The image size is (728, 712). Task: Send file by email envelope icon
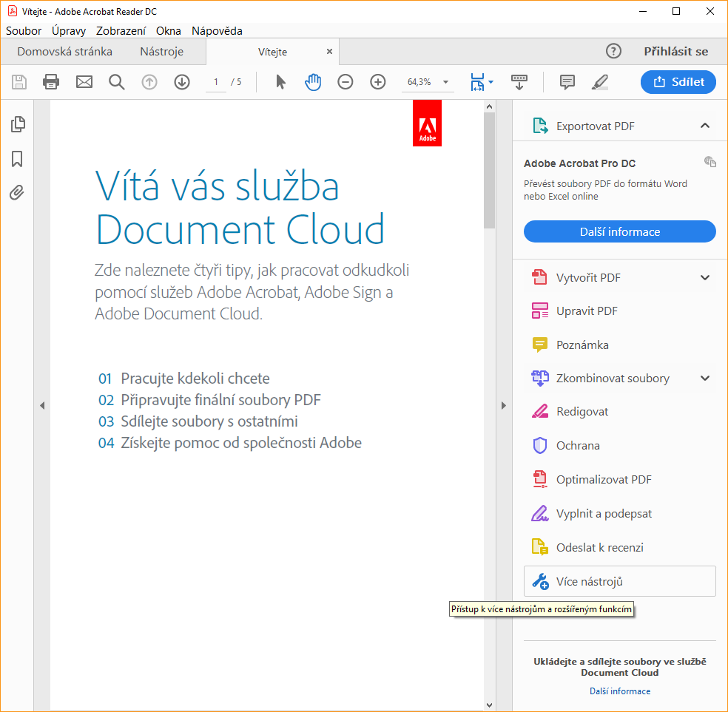click(84, 82)
